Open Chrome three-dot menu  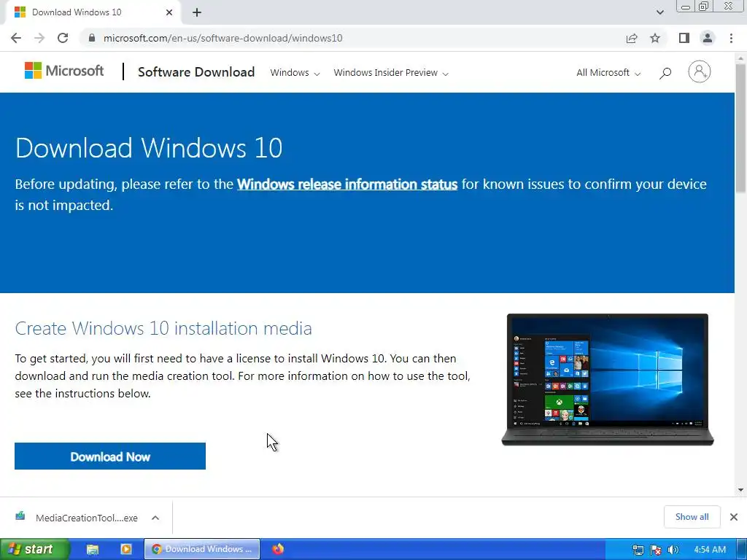pyautogui.click(x=731, y=38)
